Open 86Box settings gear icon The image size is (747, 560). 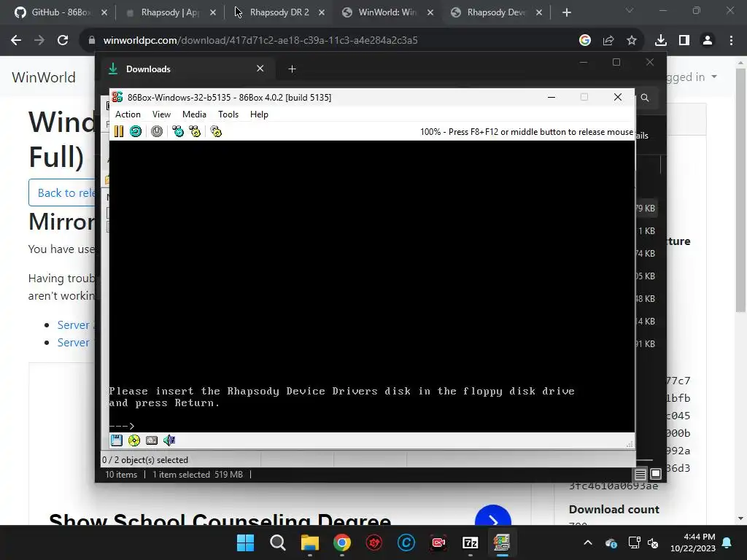pos(216,131)
